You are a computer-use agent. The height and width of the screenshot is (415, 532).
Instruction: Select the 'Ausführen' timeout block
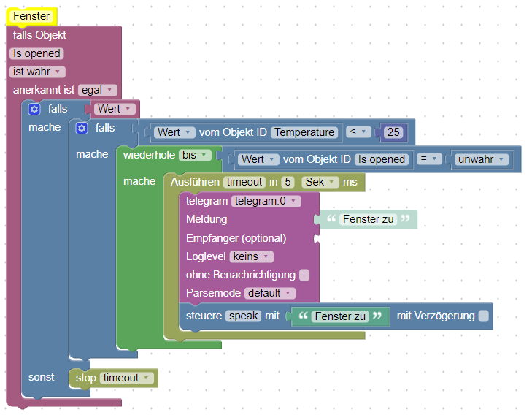(x=195, y=182)
